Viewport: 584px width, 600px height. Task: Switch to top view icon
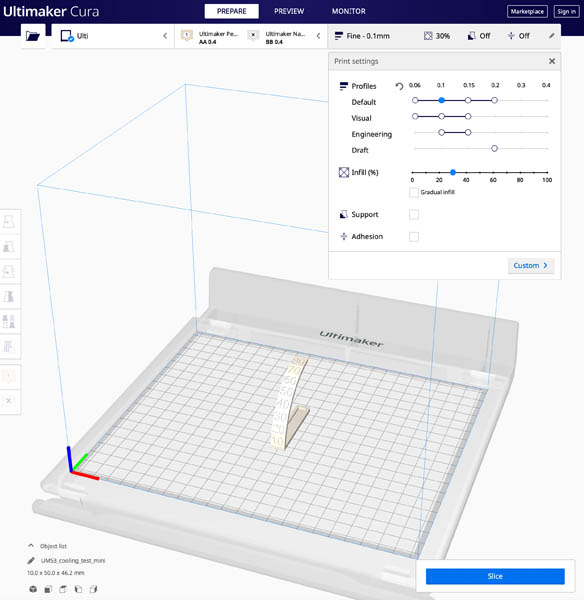click(63, 589)
